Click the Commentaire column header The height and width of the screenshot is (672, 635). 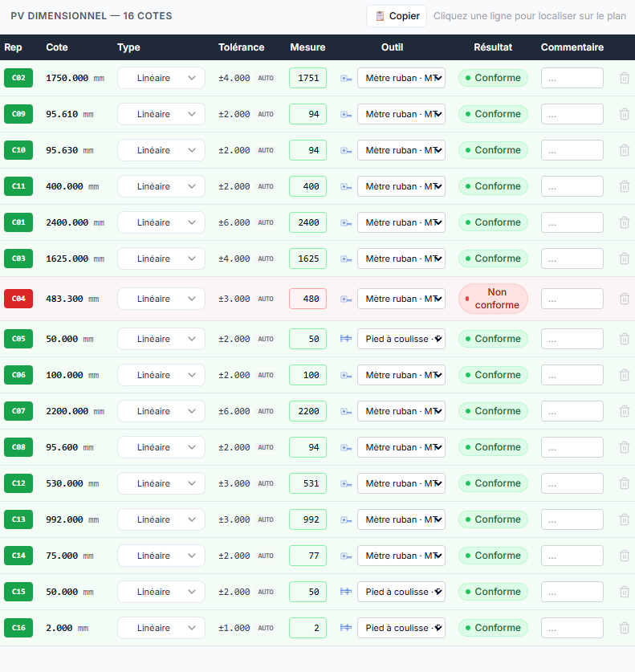click(572, 47)
